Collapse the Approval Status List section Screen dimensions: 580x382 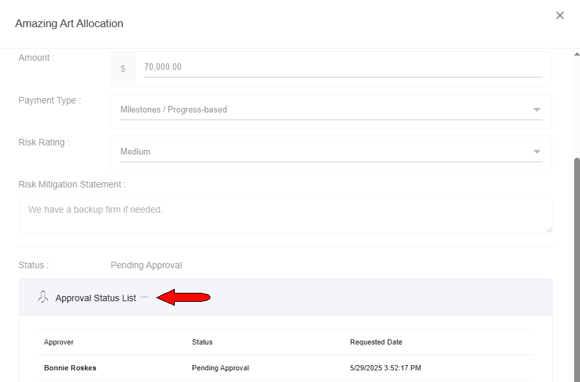click(145, 297)
